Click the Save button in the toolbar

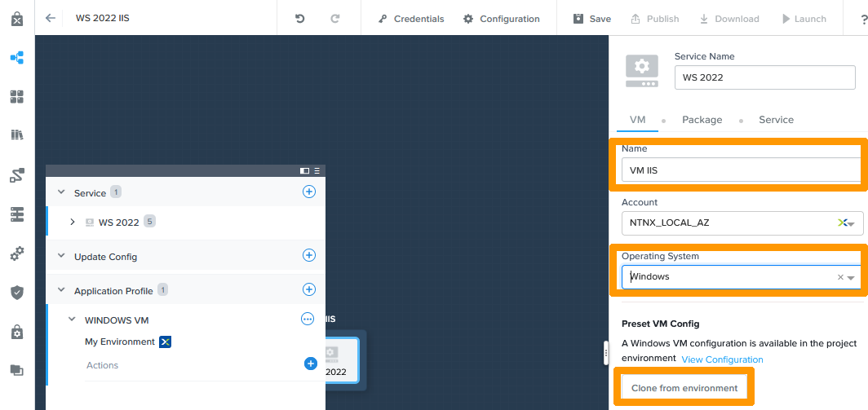click(x=591, y=19)
